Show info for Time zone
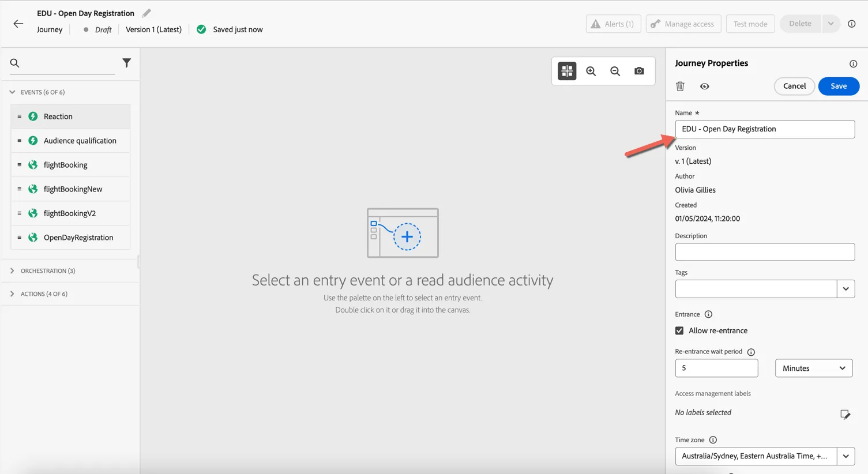The height and width of the screenshot is (474, 868). pos(713,440)
